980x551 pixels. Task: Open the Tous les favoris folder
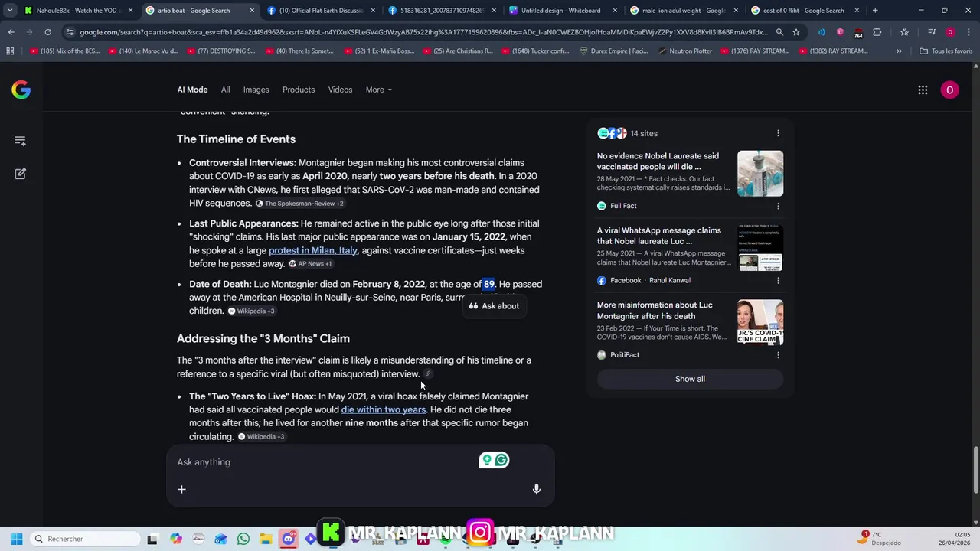tap(946, 51)
